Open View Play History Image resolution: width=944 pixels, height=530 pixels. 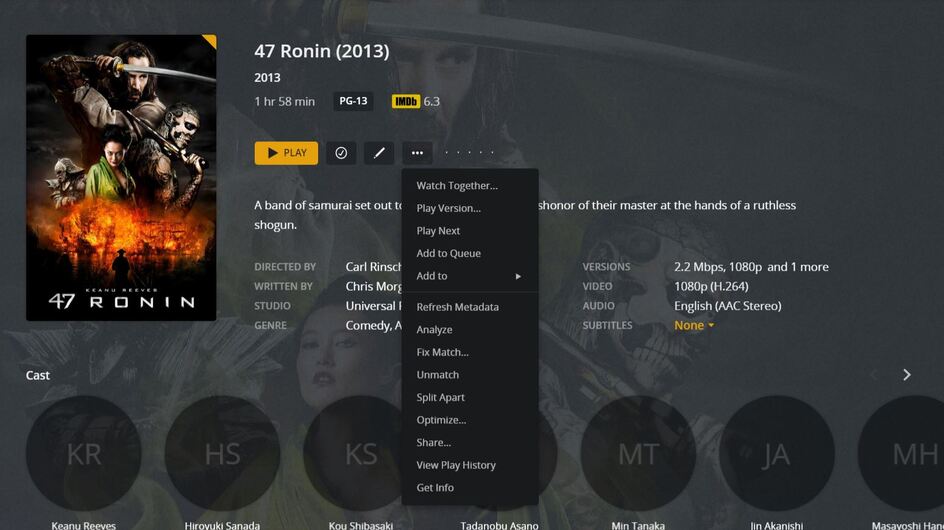point(470,465)
